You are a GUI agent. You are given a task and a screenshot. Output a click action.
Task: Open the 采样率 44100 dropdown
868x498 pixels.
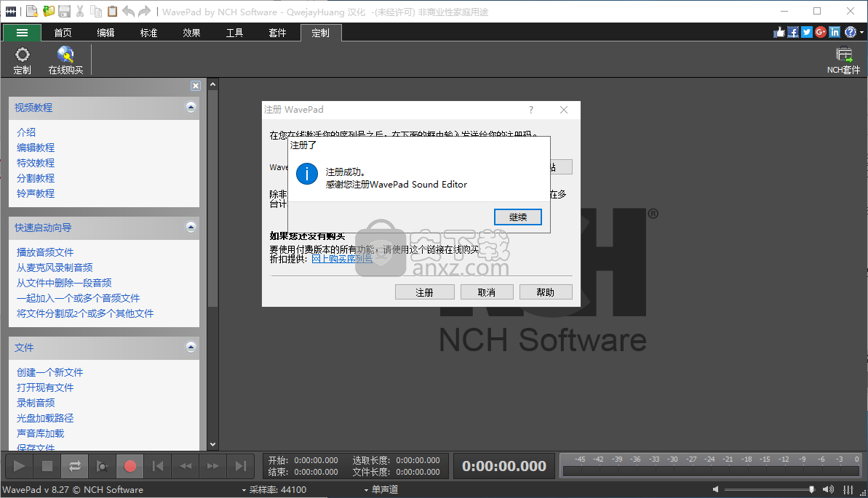(274, 490)
